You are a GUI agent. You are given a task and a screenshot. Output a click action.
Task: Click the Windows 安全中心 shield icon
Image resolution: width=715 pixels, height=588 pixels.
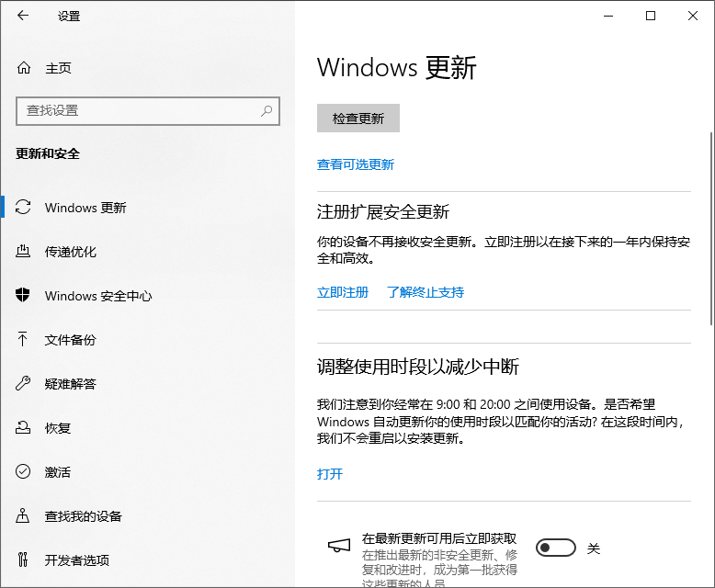(22, 295)
